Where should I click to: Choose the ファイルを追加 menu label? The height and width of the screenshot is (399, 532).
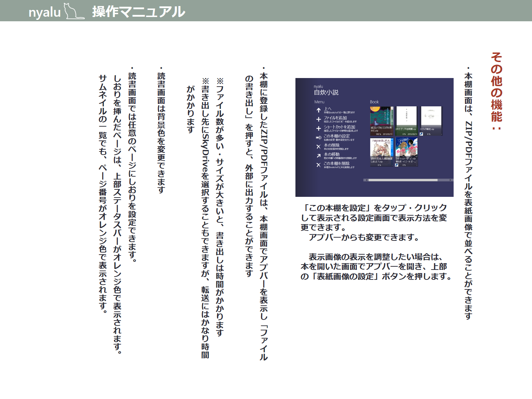click(335, 118)
